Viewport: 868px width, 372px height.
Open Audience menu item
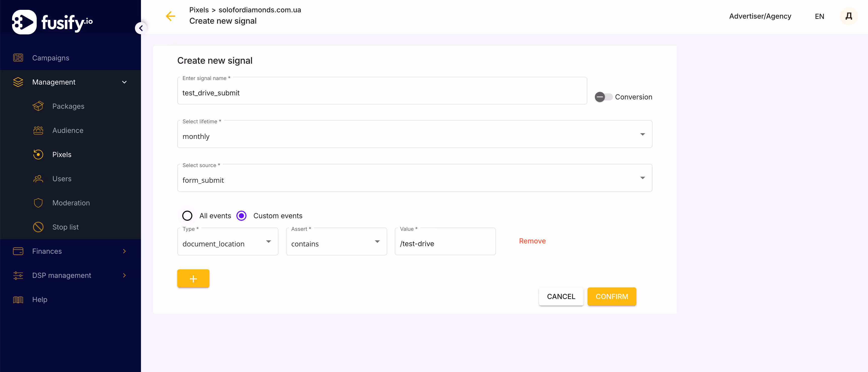pos(70,130)
